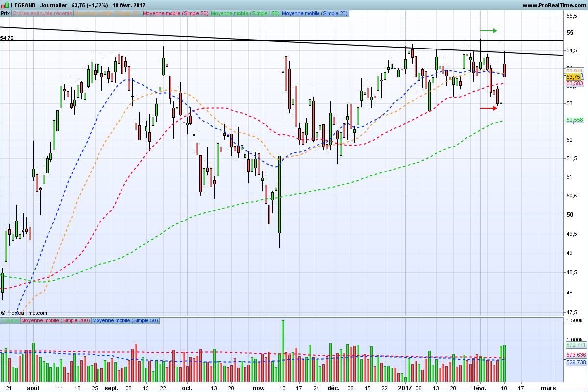The width and height of the screenshot is (588, 392).
Task: Click the LEGRAND instrument name
Action: pyautogui.click(x=23, y=5)
